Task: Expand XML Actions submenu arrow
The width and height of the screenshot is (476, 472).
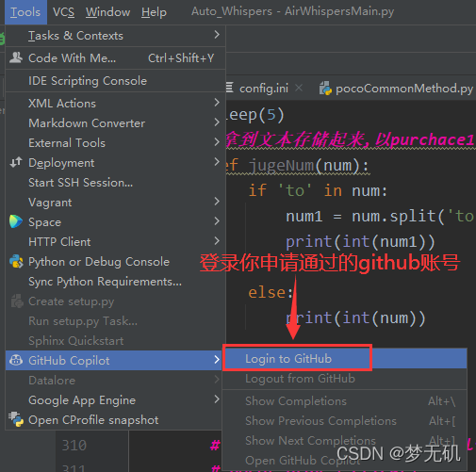Action: [217, 103]
